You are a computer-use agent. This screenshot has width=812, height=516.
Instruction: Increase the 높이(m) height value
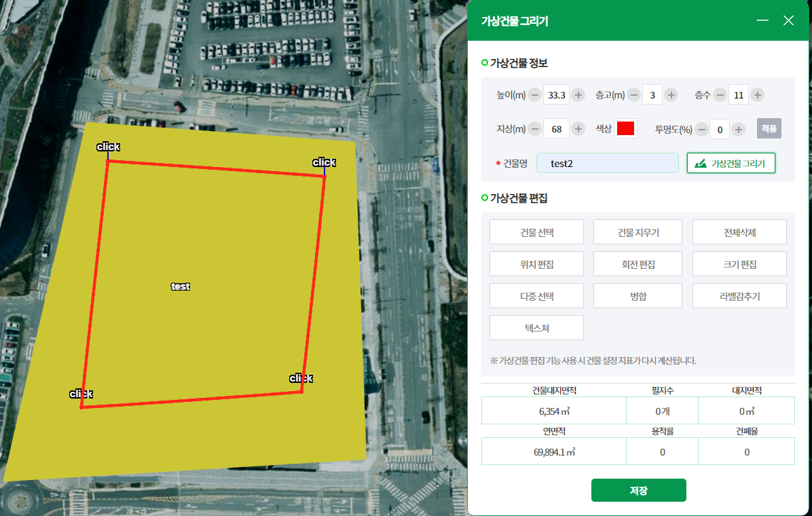click(578, 95)
